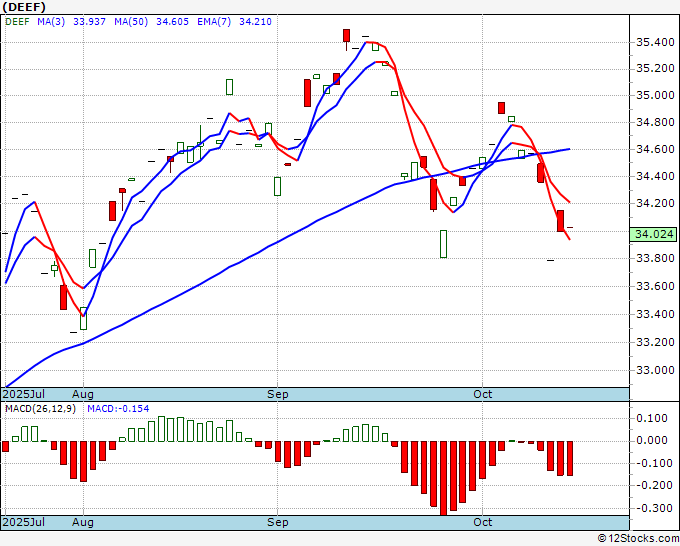
Task: Click 2025Jul on the MACD time axis
Action: click(x=23, y=522)
